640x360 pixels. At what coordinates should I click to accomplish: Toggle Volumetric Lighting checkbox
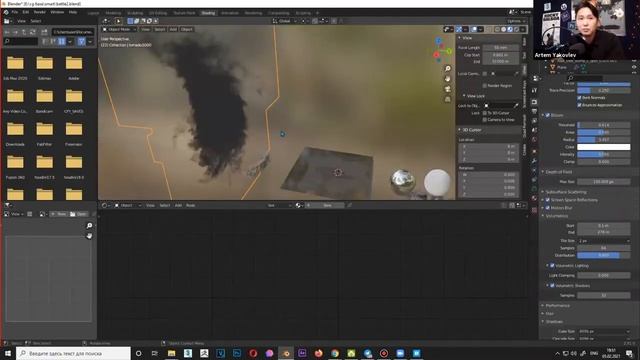coord(552,266)
